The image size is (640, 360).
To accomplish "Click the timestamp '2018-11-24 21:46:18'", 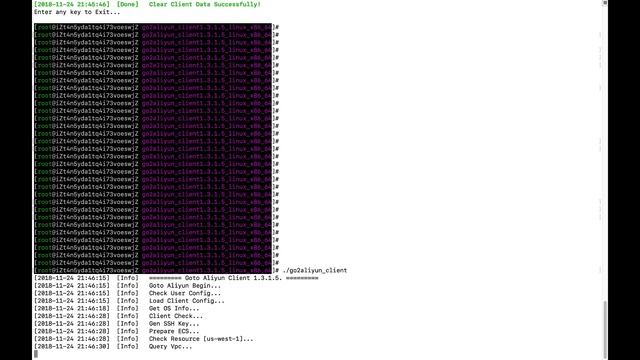I will [72, 309].
